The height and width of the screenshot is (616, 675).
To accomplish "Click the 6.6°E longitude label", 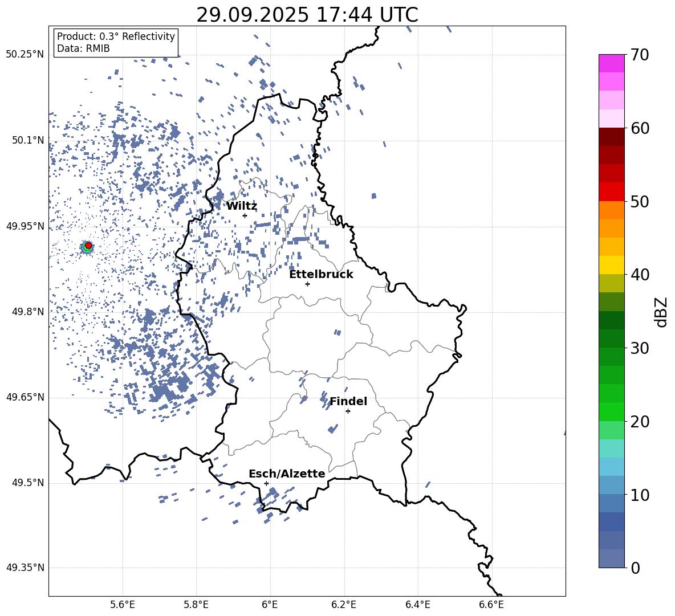I will (x=491, y=605).
